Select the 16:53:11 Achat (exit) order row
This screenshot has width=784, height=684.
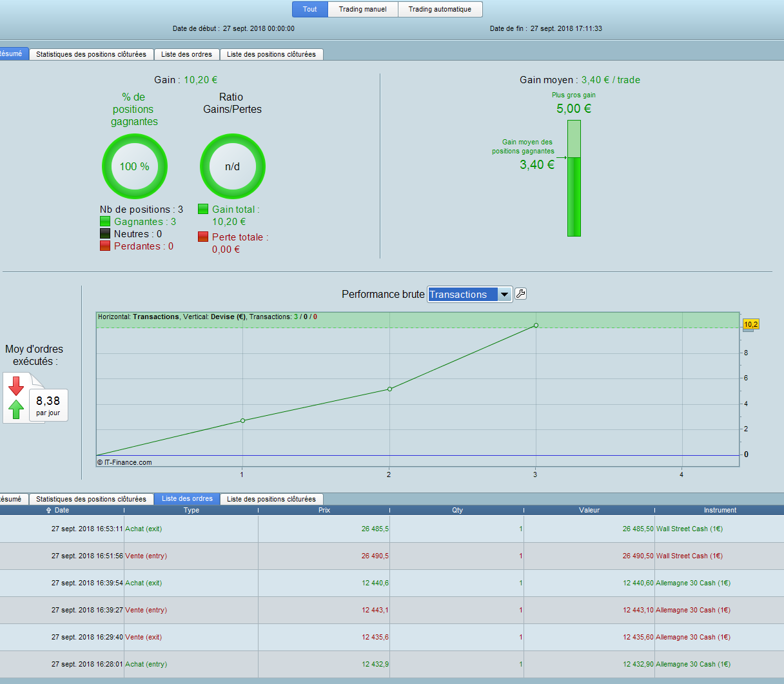coord(387,529)
